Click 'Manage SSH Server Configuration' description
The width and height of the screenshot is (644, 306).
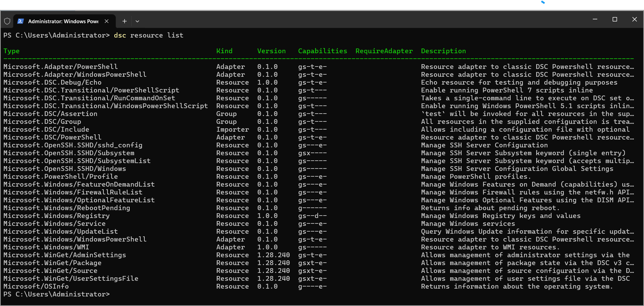click(484, 145)
